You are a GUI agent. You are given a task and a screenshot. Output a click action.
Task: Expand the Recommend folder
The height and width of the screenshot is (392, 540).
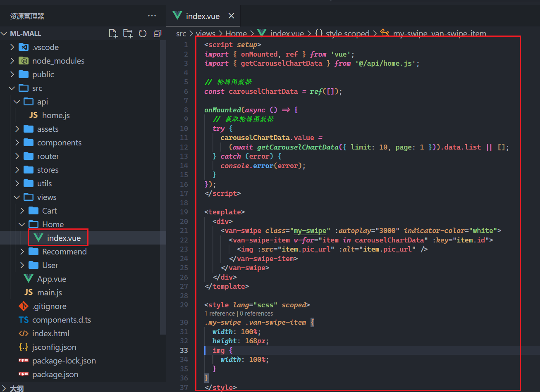point(22,252)
